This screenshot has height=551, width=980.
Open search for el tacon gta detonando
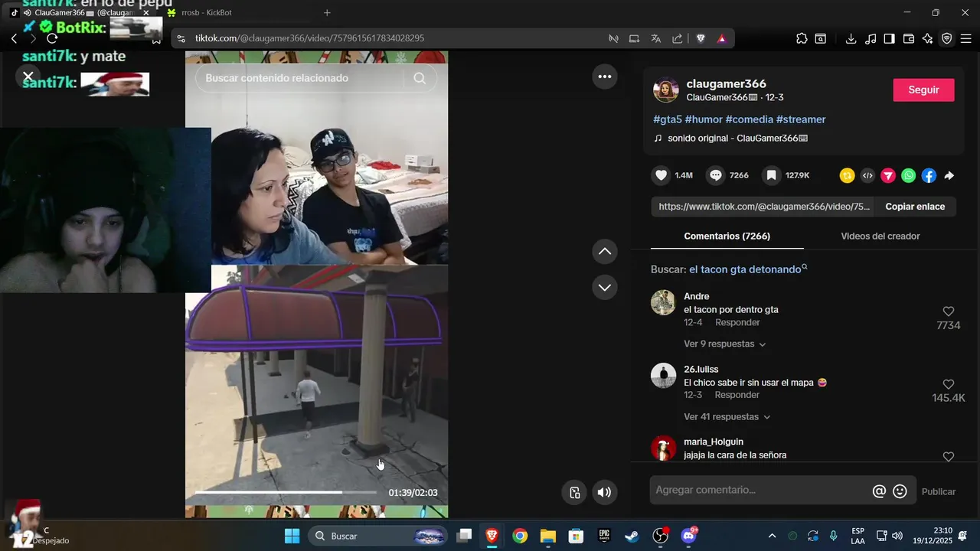point(747,269)
